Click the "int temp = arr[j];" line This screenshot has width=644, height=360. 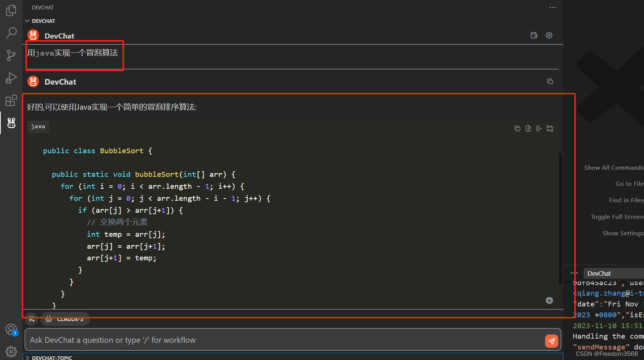point(126,235)
